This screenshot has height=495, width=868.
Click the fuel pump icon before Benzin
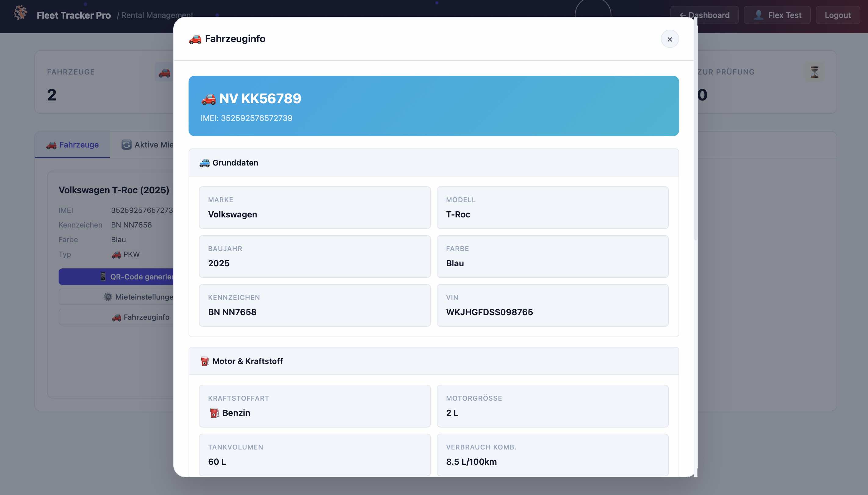pos(214,413)
